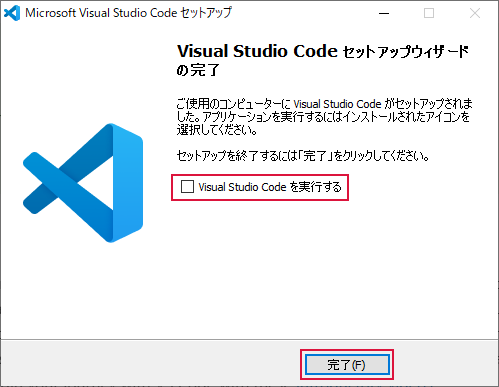Click the 'Microsoft Visual Studio Code セットアップ' window title
The width and height of the screenshot is (499, 387).
click(x=128, y=13)
